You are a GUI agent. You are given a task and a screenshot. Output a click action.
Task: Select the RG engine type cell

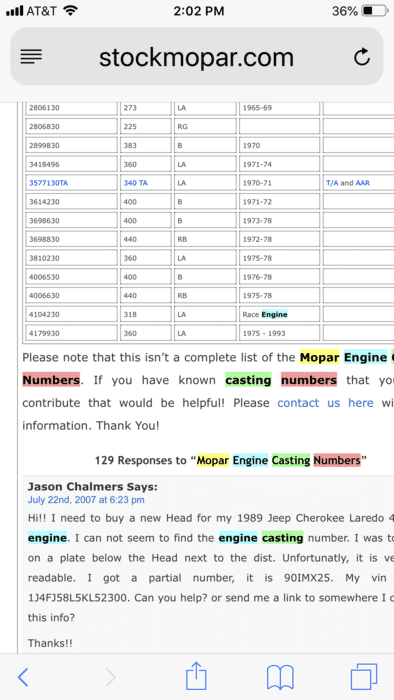point(205,127)
